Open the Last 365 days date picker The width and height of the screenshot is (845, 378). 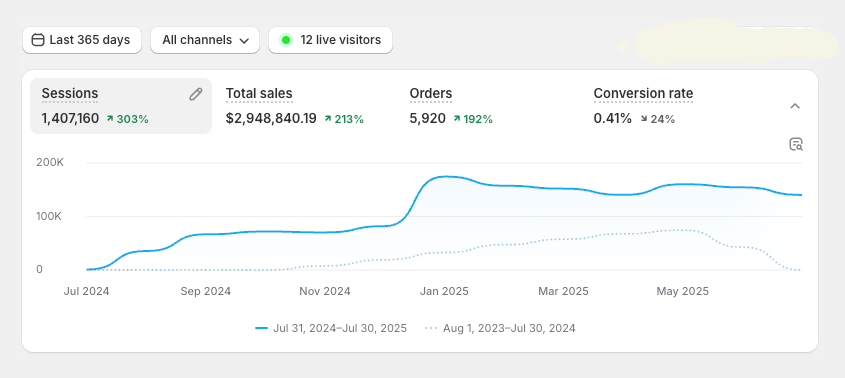point(82,40)
